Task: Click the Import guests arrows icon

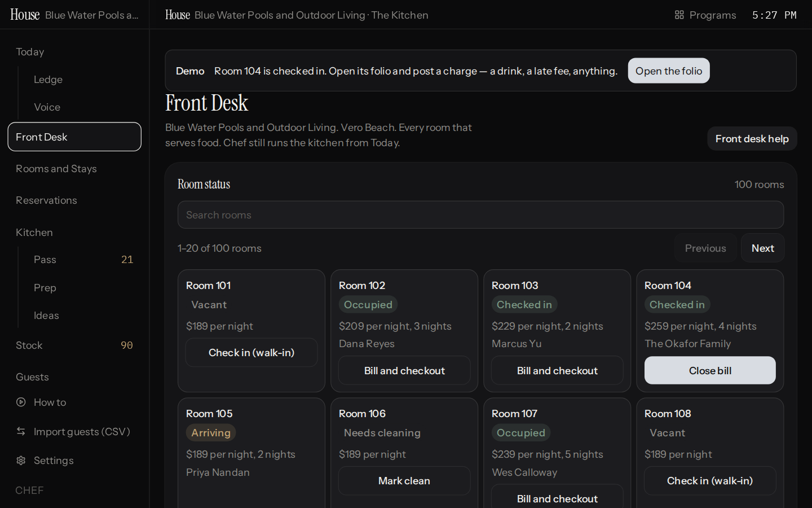Action: coord(21,431)
